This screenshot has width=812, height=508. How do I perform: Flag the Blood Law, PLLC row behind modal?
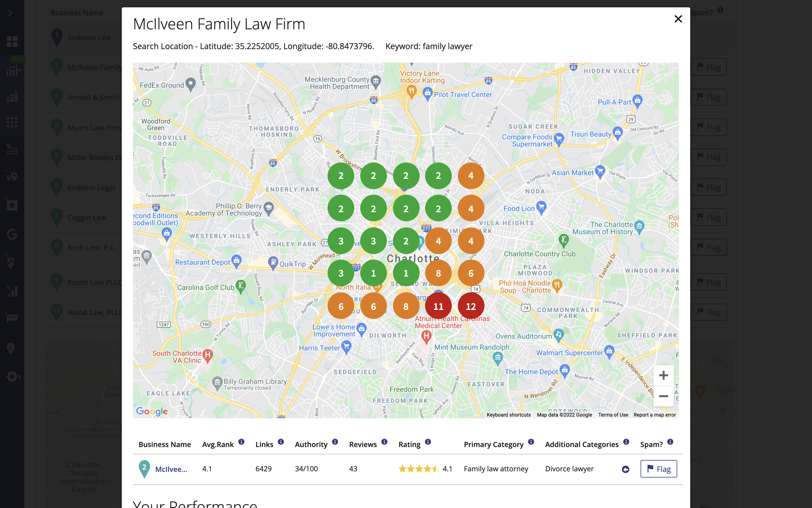point(708,312)
